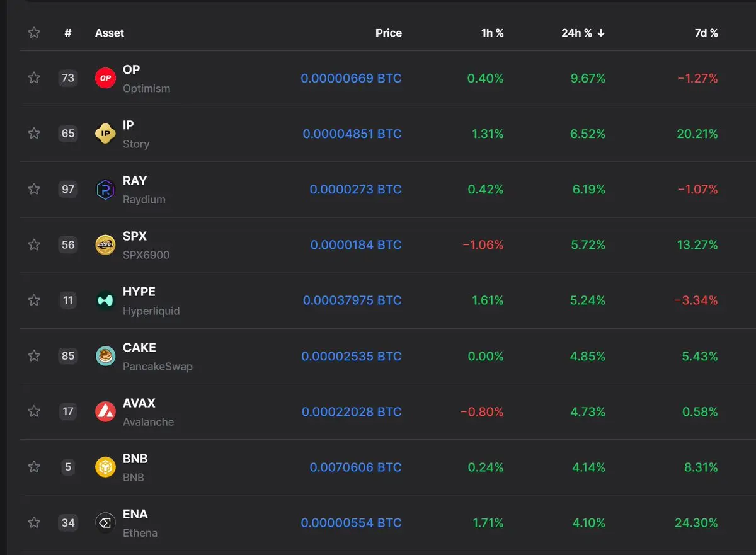Viewport: 756px width, 555px height.
Task: Sort by the Asset column header
Action: tap(110, 33)
